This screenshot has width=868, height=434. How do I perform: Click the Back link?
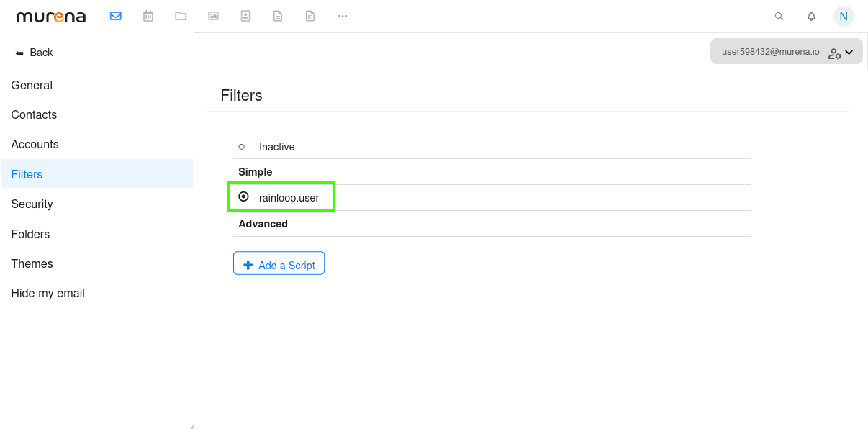click(x=33, y=52)
